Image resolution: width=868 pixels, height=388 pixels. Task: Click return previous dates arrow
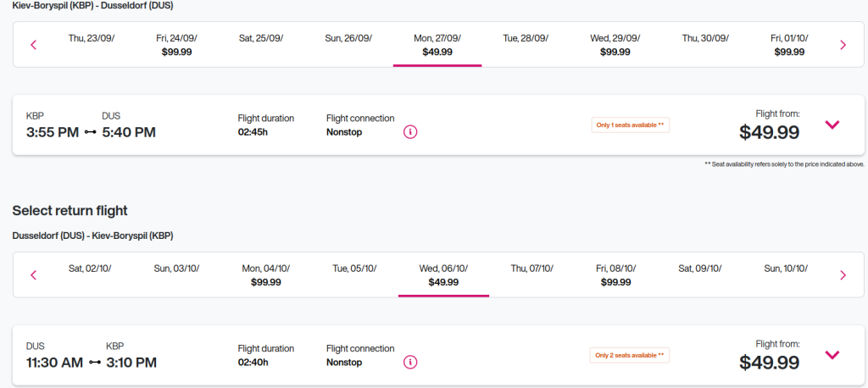[34, 274]
